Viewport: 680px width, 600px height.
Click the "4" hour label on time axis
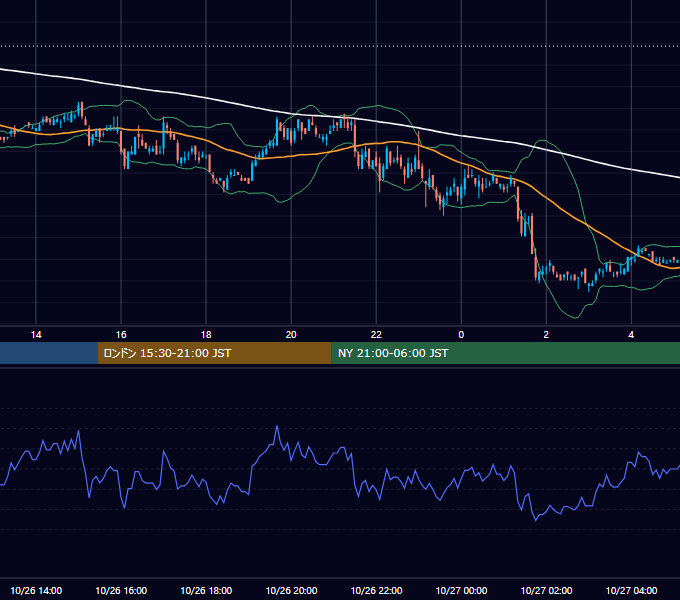pos(631,335)
